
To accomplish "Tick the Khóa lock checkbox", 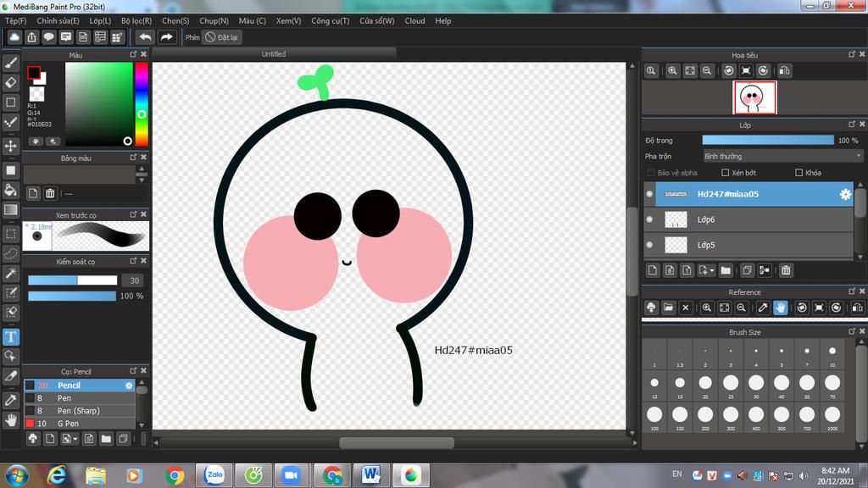I will (798, 173).
